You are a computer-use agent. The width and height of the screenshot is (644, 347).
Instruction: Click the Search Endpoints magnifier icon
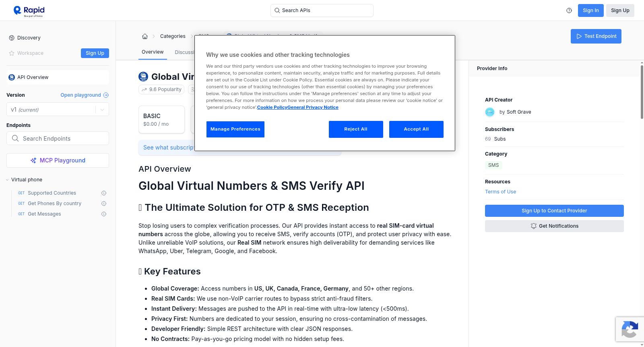click(x=15, y=138)
